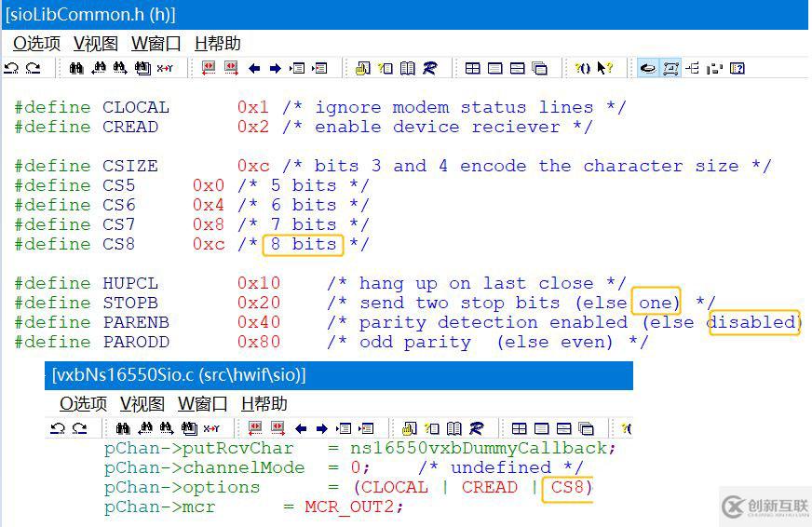Click Replace icon in vxbNs16550Sio.c window toolbar
Screen dimensions: 812x527
[211, 428]
